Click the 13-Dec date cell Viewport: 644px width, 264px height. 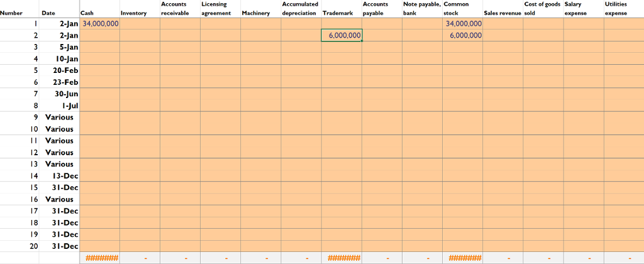(60, 176)
